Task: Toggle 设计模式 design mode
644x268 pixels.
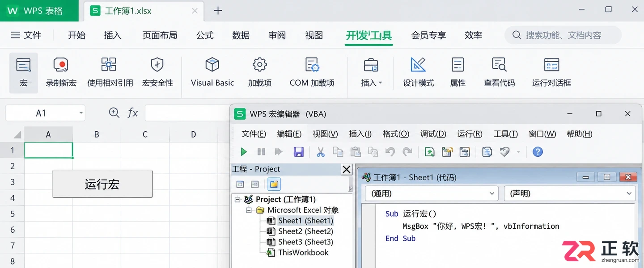Action: (x=418, y=73)
